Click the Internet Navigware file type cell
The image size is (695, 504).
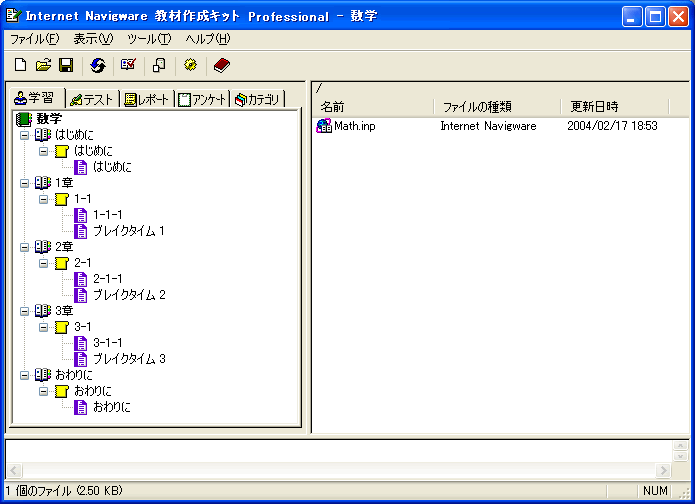[488, 126]
